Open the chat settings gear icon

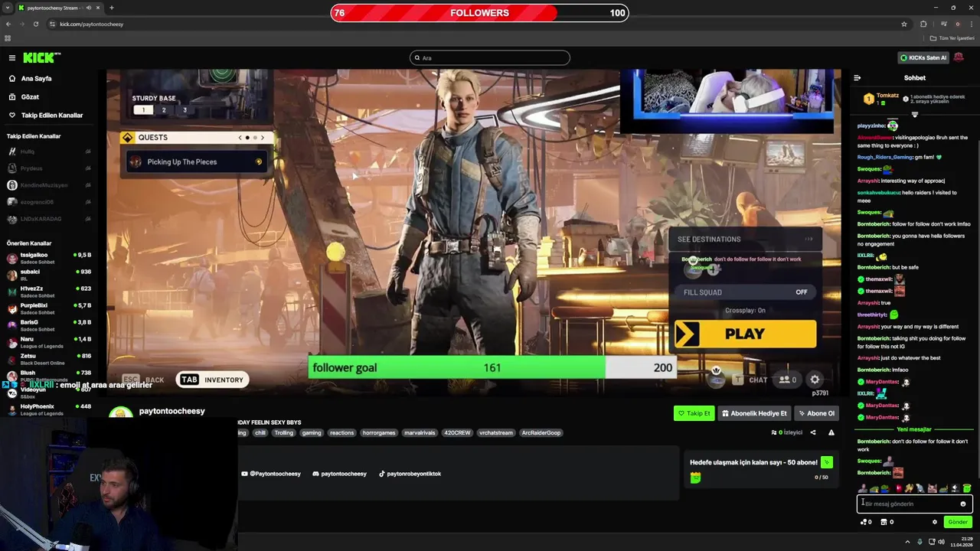[x=934, y=522]
